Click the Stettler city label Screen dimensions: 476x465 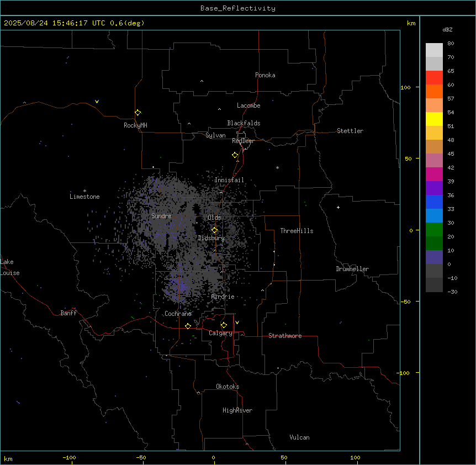[350, 131]
